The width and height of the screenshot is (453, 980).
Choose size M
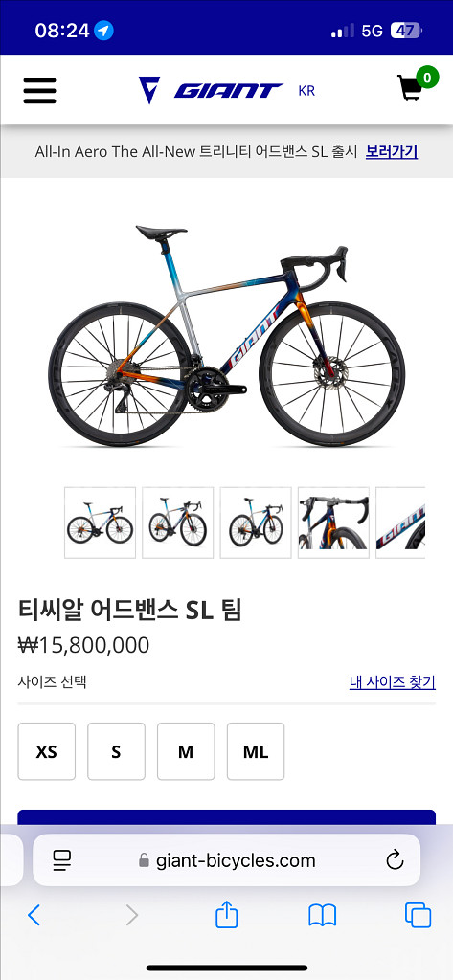[186, 751]
